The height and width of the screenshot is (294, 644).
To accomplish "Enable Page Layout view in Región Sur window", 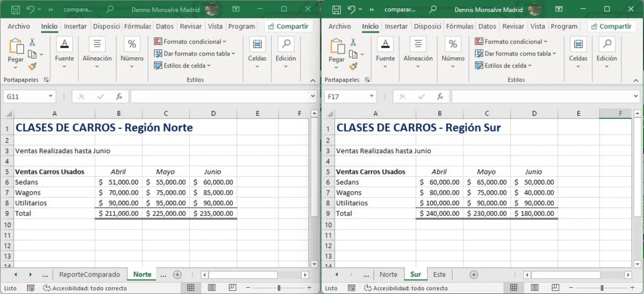I will tap(531, 288).
